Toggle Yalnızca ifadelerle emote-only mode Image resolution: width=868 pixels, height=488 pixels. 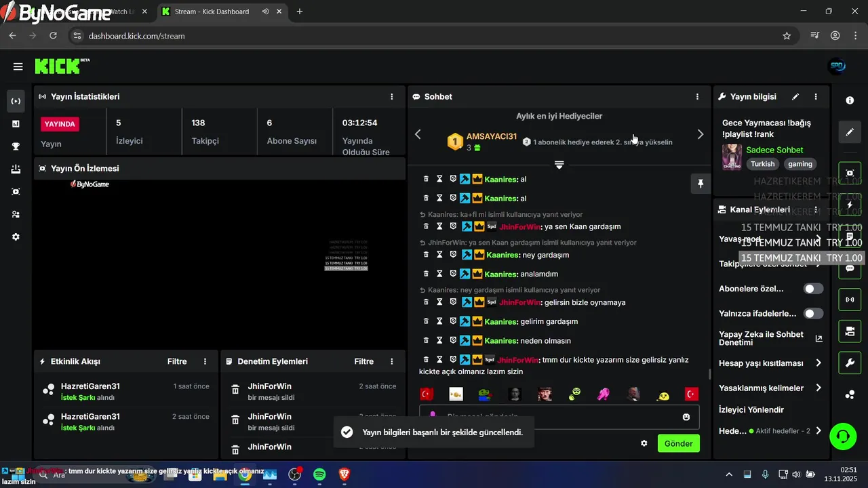tap(813, 314)
